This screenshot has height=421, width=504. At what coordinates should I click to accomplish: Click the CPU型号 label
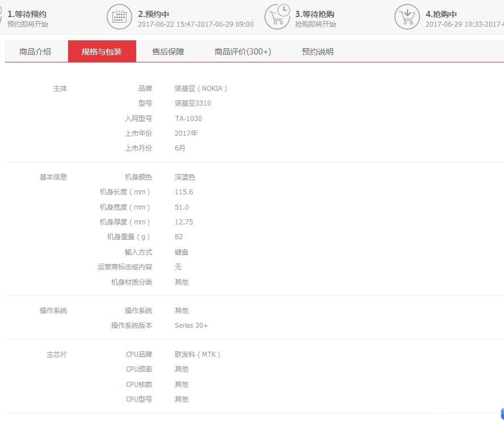[x=139, y=399]
